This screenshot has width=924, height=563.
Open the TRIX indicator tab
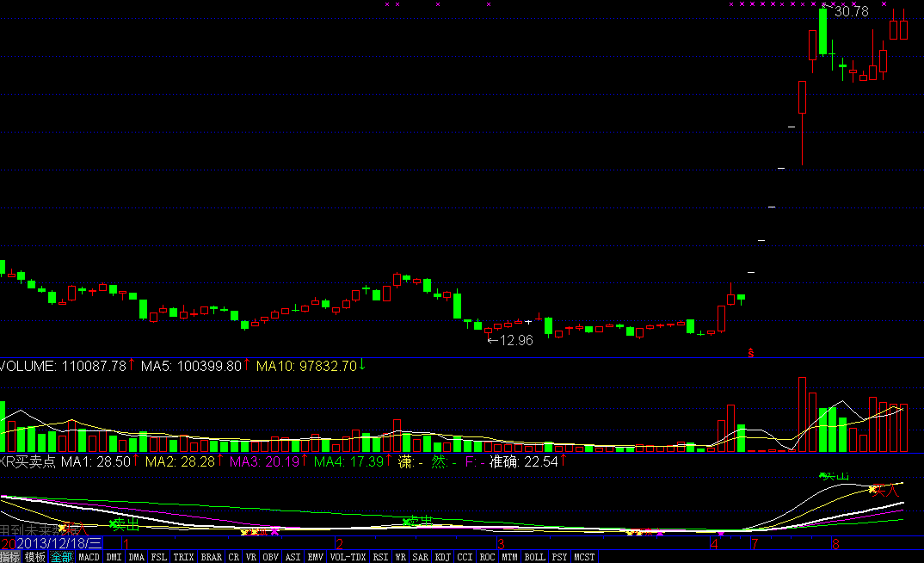point(183,557)
